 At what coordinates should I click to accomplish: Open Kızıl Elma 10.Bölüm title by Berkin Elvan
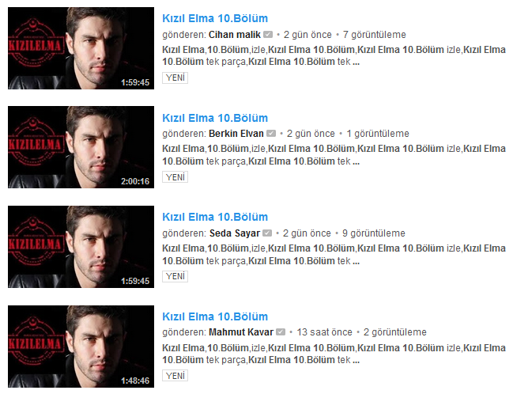click(x=215, y=118)
